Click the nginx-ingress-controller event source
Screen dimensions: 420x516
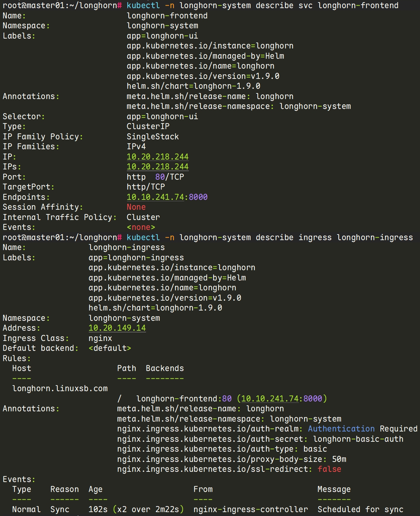pyautogui.click(x=251, y=509)
